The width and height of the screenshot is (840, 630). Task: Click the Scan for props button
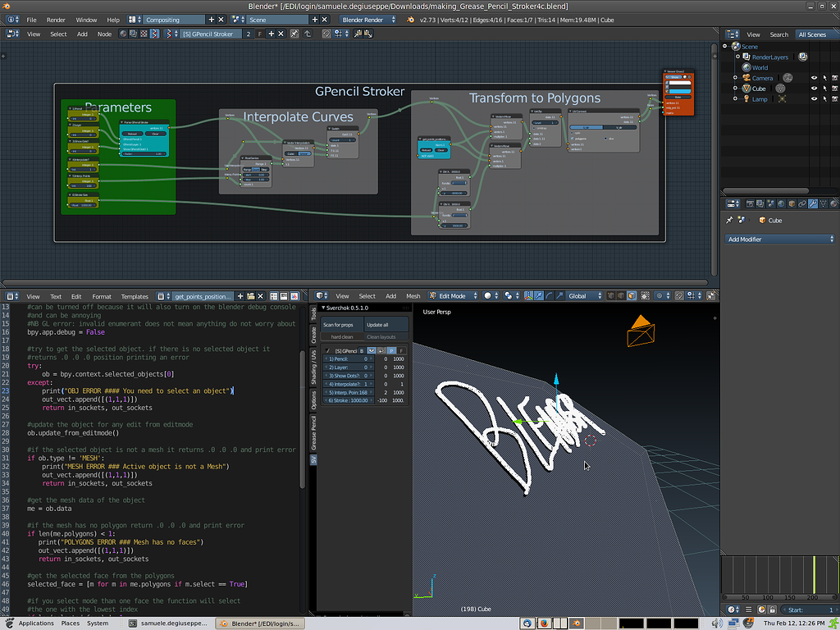(342, 325)
